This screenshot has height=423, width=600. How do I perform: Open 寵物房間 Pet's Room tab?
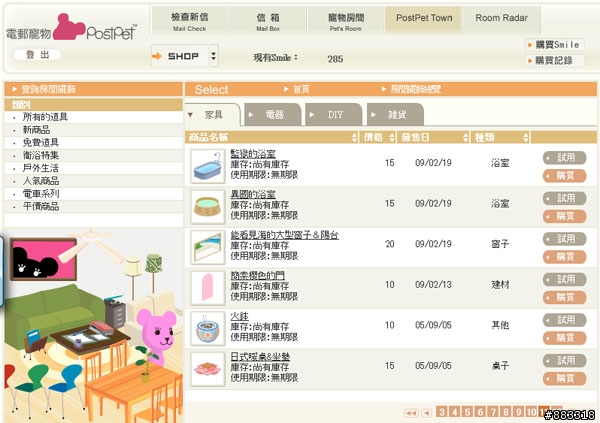point(346,21)
